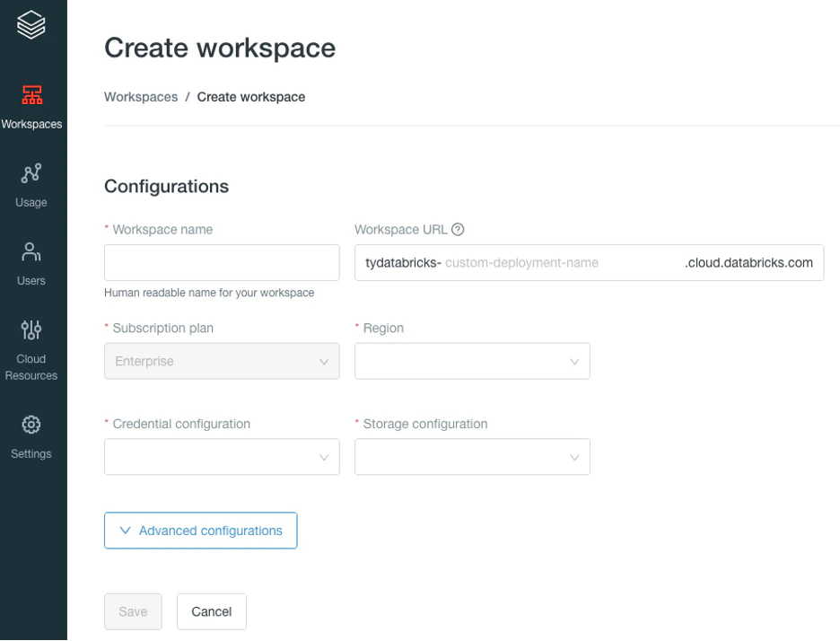The image size is (840, 641).
Task: Open the Credential configuration dropdown
Action: tap(222, 457)
